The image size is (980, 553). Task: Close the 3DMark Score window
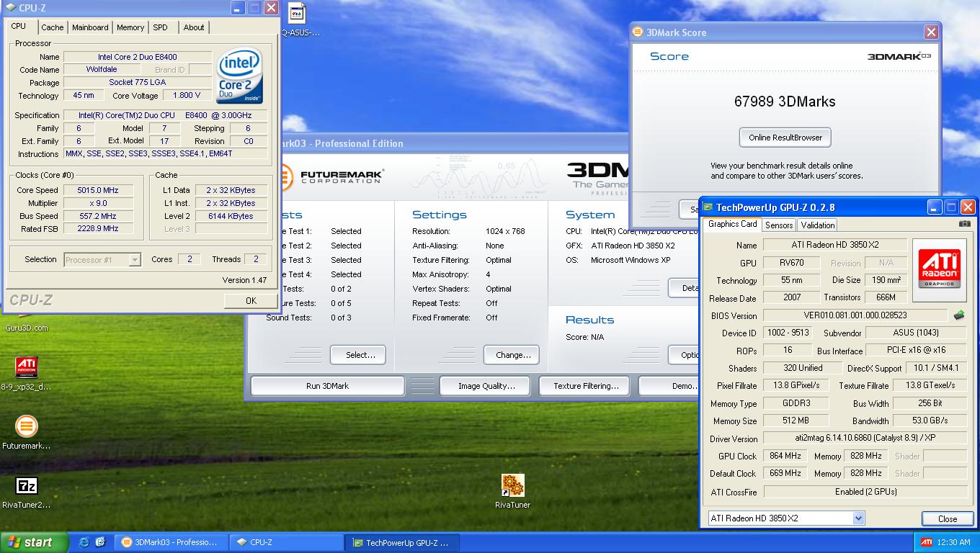tap(931, 32)
